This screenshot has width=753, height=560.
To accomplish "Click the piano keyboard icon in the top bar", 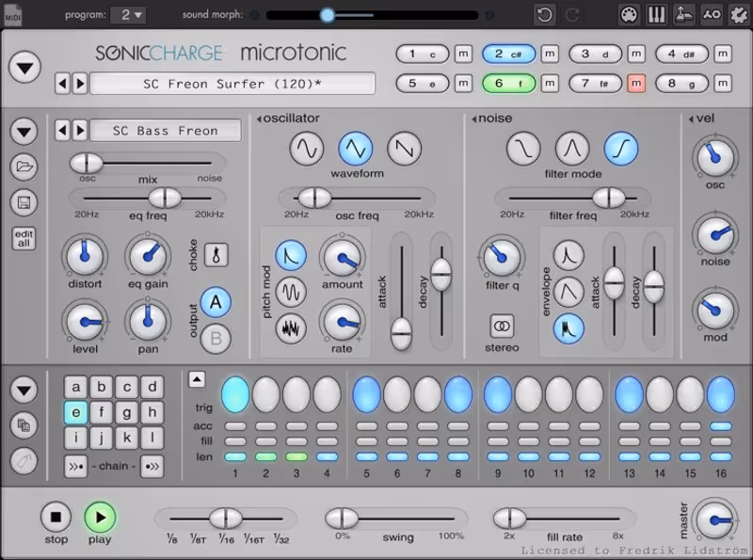I will tap(656, 13).
